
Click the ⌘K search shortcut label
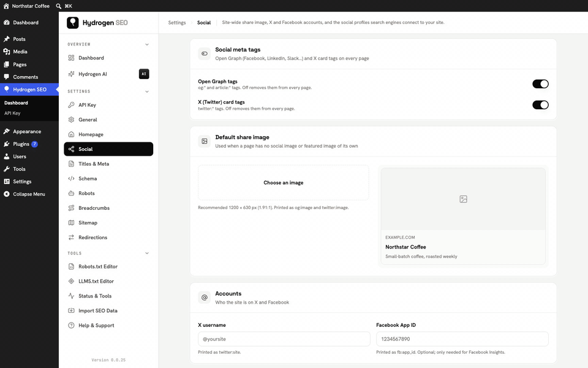point(68,6)
